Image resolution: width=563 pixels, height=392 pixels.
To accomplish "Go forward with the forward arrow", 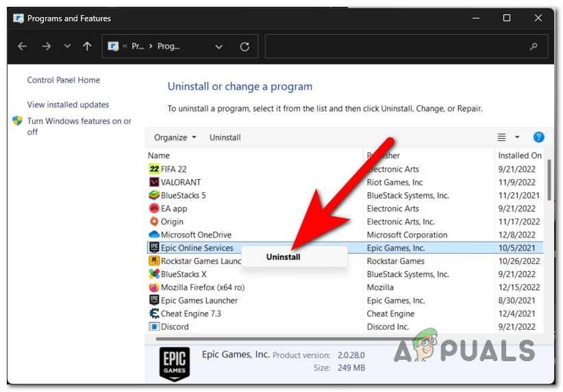I will point(46,47).
